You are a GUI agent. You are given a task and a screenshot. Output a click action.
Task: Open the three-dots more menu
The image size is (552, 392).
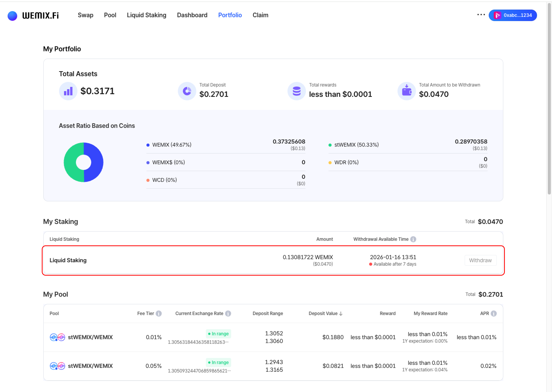[x=481, y=15]
